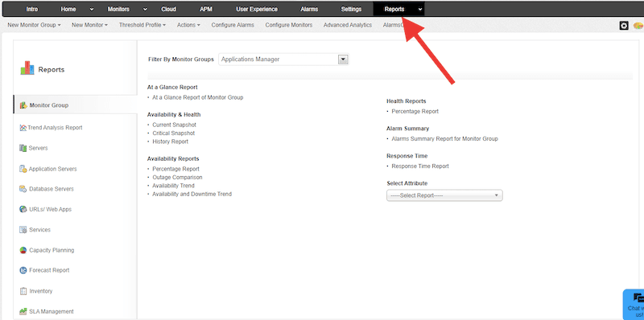The image size is (644, 320).
Task: Click the Forecast Report icon
Action: point(23,270)
